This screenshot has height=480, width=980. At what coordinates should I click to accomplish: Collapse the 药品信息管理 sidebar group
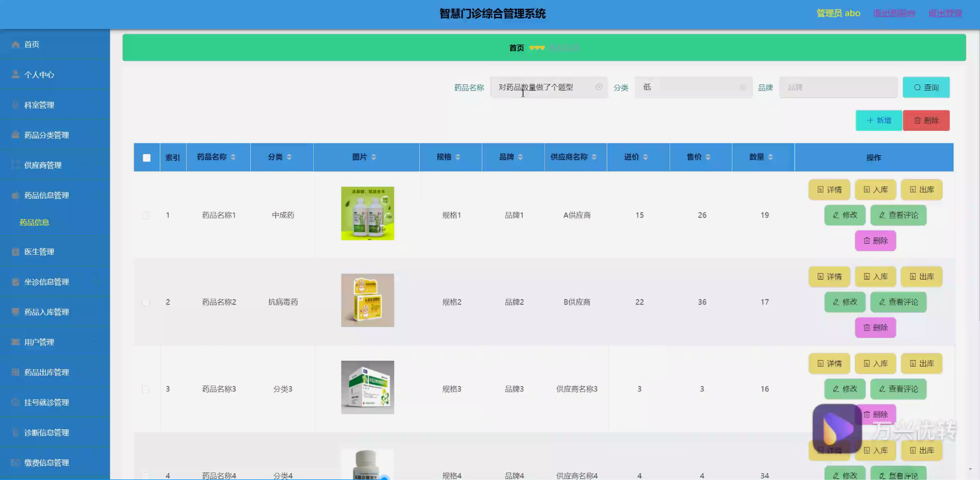tap(55, 195)
